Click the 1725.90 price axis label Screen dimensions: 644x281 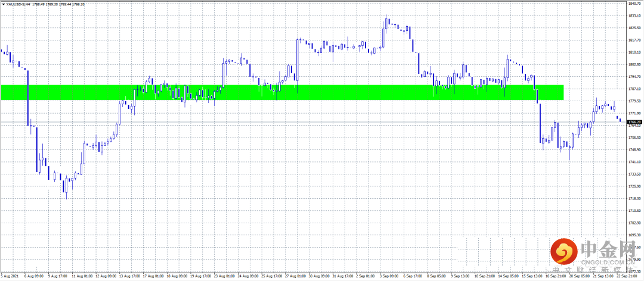[x=635, y=186]
